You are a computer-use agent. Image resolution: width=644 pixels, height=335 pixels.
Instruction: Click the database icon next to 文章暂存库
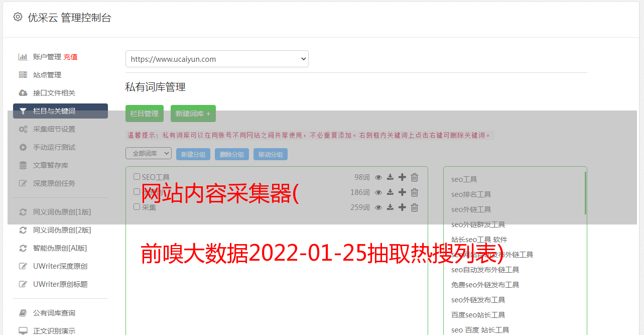23,165
